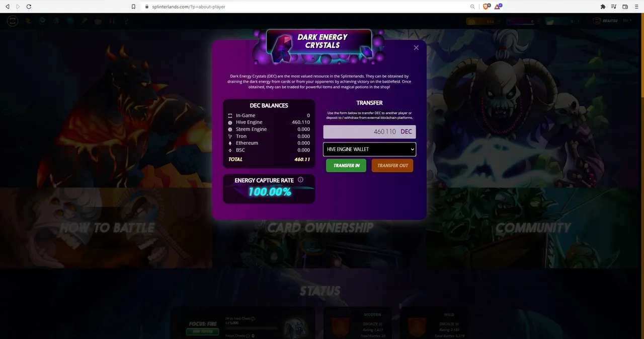
Task: Click the green Transfer In button
Action: pyautogui.click(x=346, y=165)
